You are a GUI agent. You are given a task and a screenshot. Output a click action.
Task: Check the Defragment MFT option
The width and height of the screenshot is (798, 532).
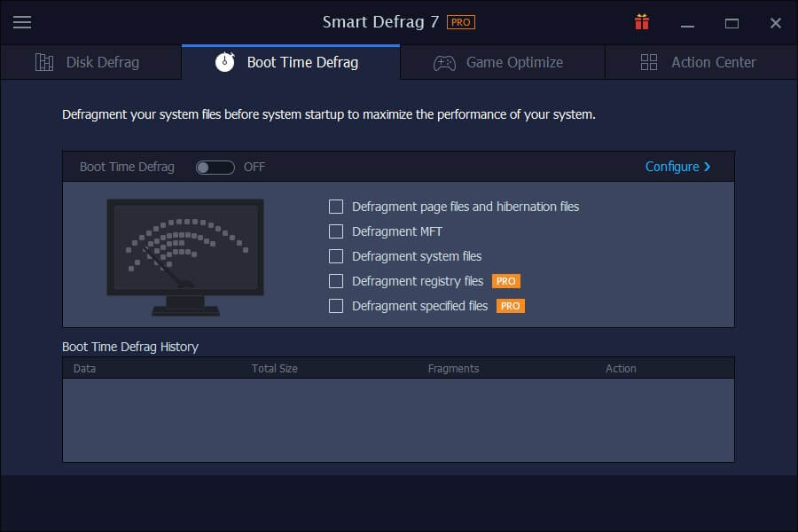(x=336, y=231)
